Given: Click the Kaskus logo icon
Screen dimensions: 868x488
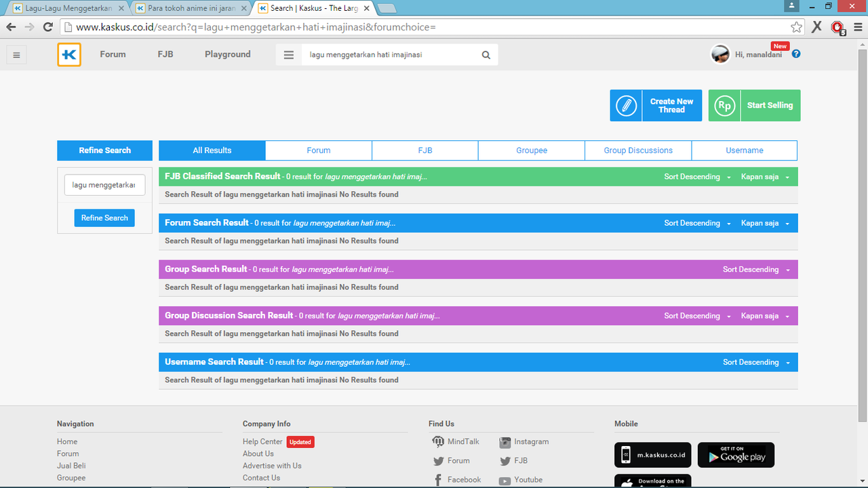Looking at the screenshot, I should 69,55.
